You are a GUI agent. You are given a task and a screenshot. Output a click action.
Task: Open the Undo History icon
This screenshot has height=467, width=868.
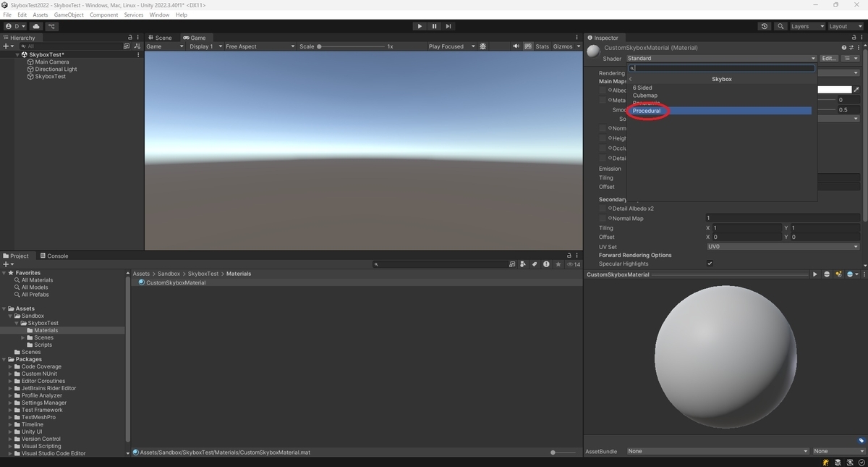[765, 26]
